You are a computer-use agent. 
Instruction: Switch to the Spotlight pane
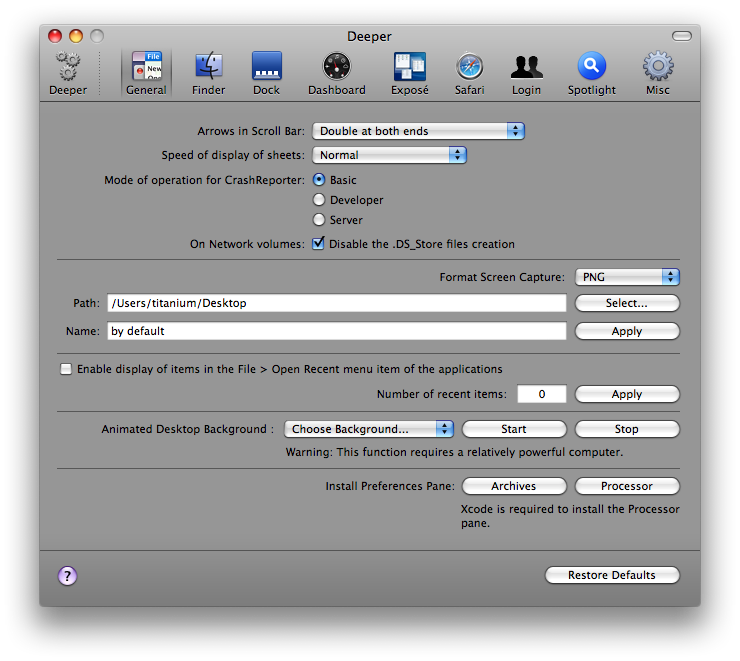[591, 74]
